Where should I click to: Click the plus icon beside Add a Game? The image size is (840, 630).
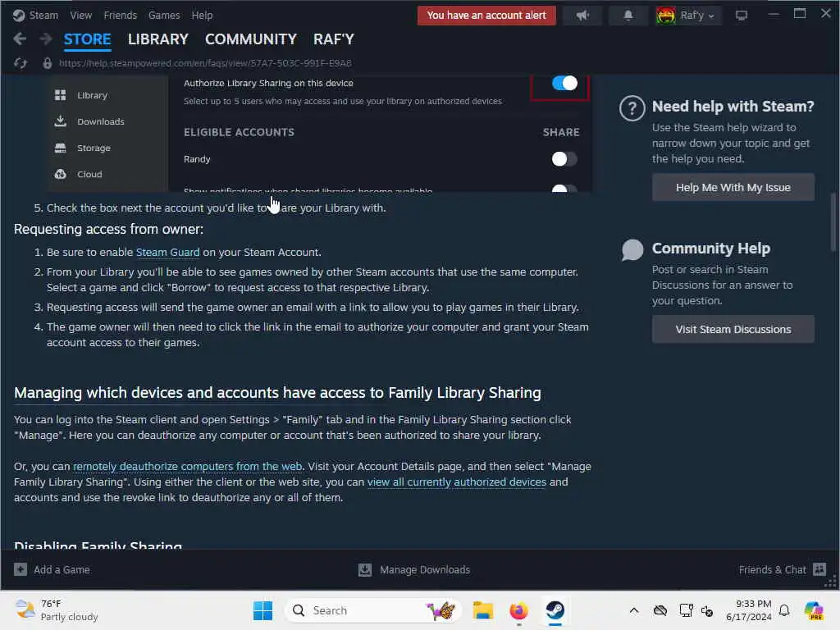[x=21, y=569]
